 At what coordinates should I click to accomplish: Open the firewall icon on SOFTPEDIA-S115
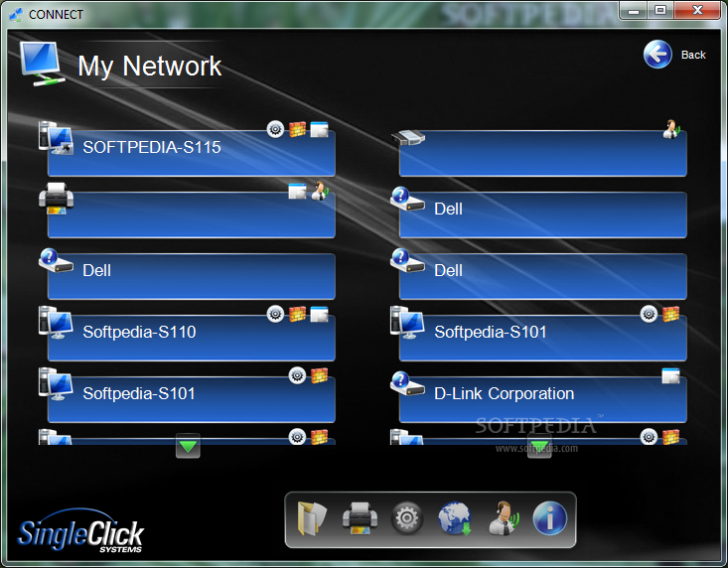298,129
